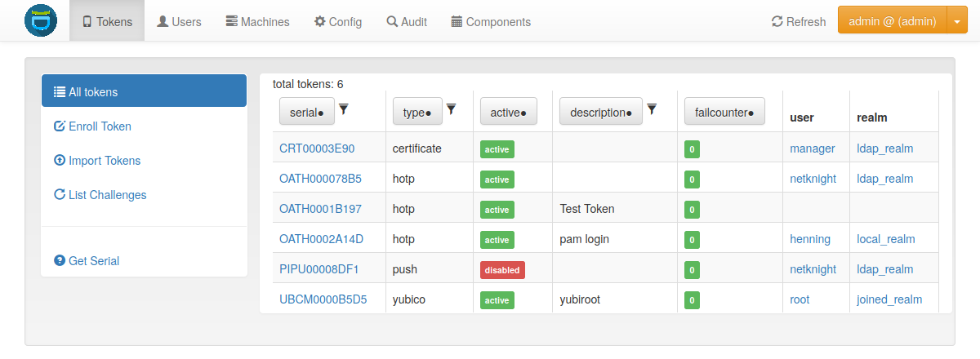Reset failcounter badge of OATH000078B5
The height and width of the screenshot is (359, 980).
click(692, 179)
